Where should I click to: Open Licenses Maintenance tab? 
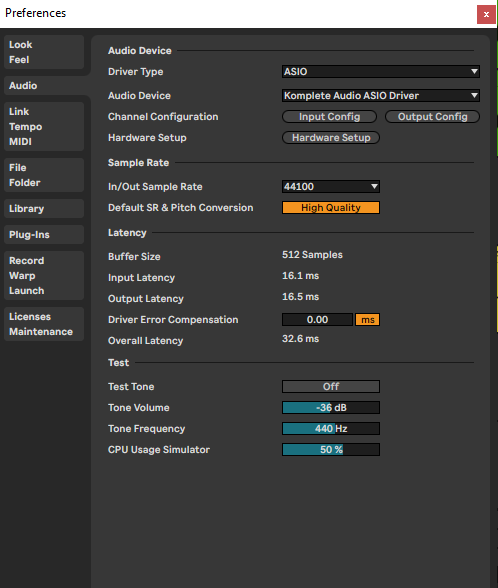point(44,324)
